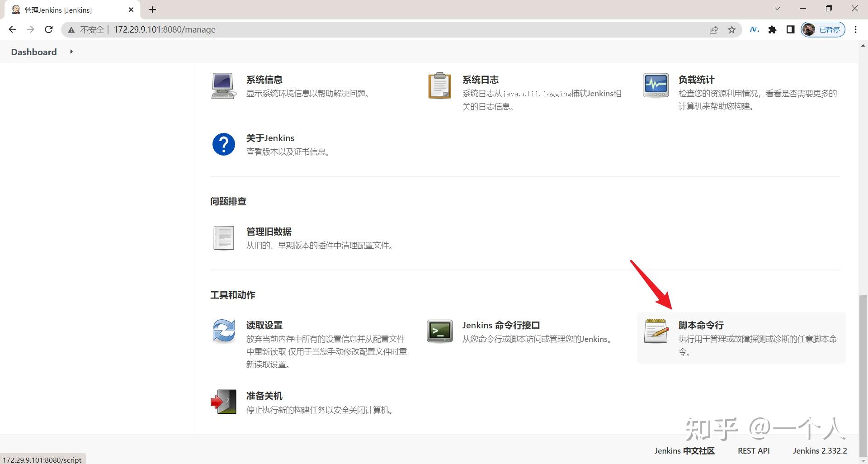Open the Load Statistics monitor icon
This screenshot has width=868, height=464.
(656, 85)
